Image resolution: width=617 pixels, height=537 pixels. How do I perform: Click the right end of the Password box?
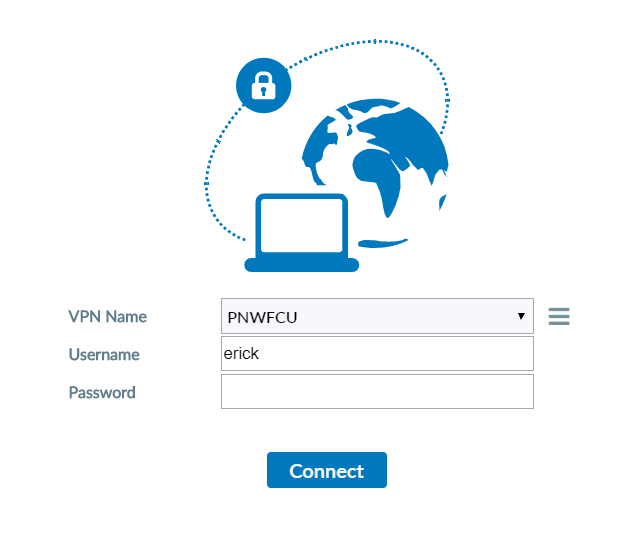525,392
